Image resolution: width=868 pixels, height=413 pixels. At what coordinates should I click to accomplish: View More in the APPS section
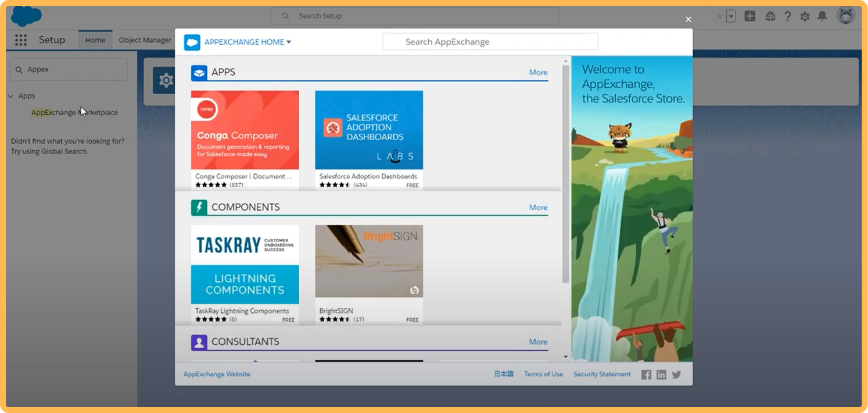538,73
